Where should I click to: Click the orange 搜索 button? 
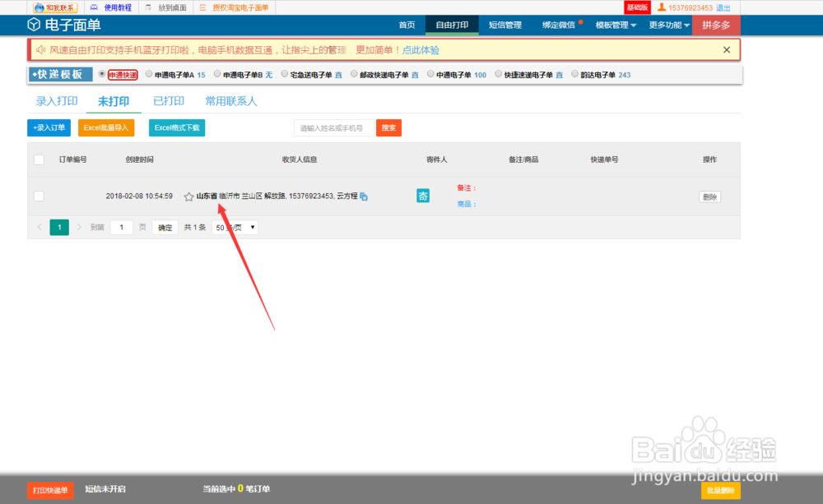(389, 128)
